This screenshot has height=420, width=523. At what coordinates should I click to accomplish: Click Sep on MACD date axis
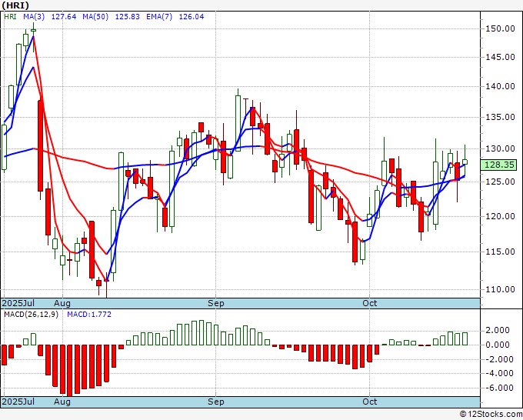(216, 402)
